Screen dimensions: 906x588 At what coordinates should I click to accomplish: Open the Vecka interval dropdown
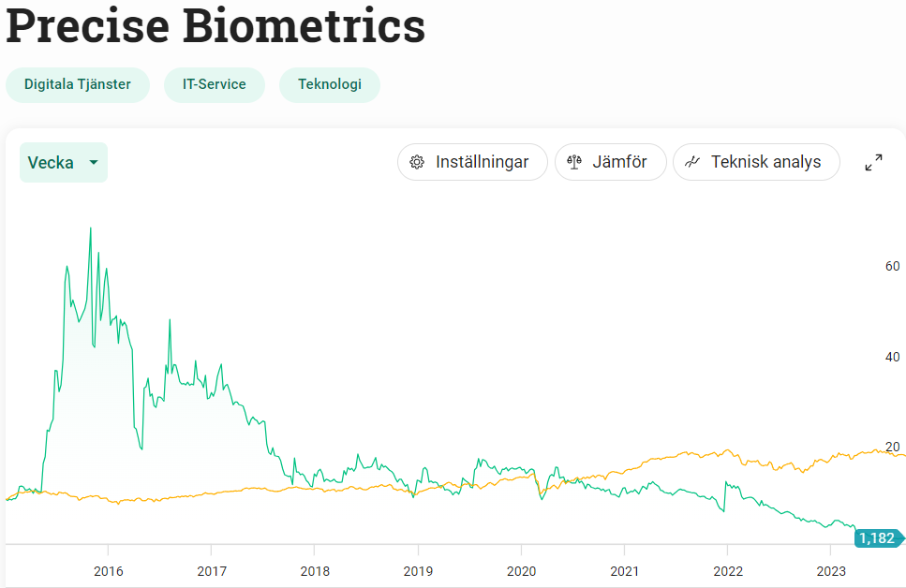64,163
